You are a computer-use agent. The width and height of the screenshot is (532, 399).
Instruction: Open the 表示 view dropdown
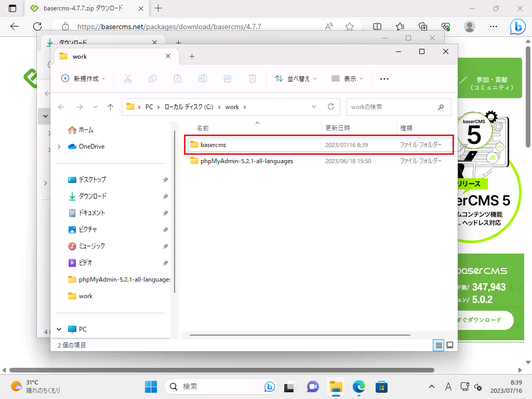pos(347,78)
